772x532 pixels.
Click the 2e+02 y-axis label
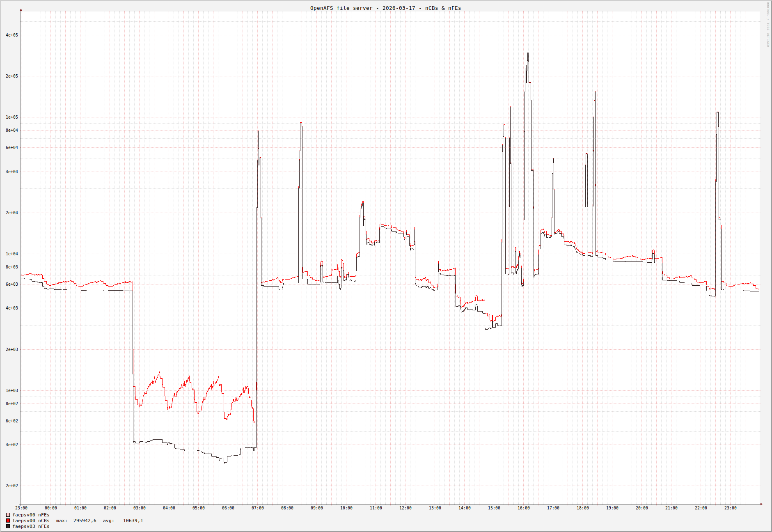tap(11, 486)
